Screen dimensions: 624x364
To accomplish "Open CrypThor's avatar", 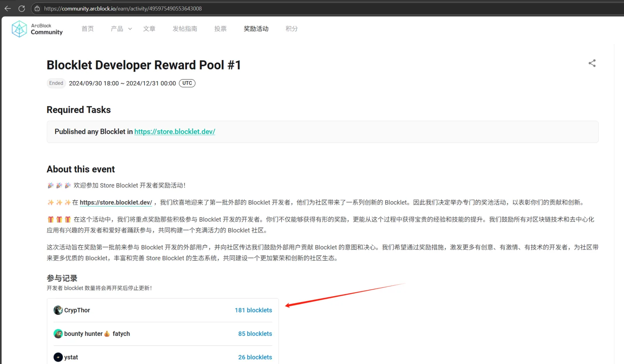I will [x=58, y=310].
